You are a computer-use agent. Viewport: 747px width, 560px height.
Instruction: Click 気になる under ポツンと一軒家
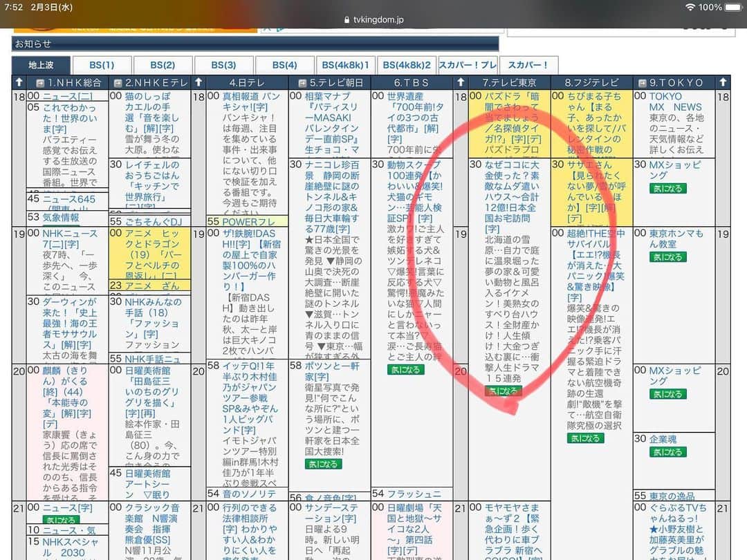coord(324,464)
